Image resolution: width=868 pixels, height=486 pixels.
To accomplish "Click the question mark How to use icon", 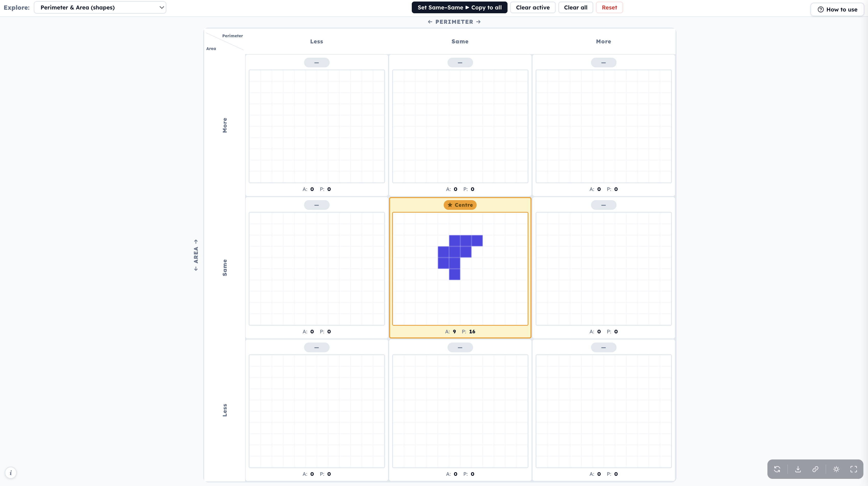I will click(x=821, y=9).
